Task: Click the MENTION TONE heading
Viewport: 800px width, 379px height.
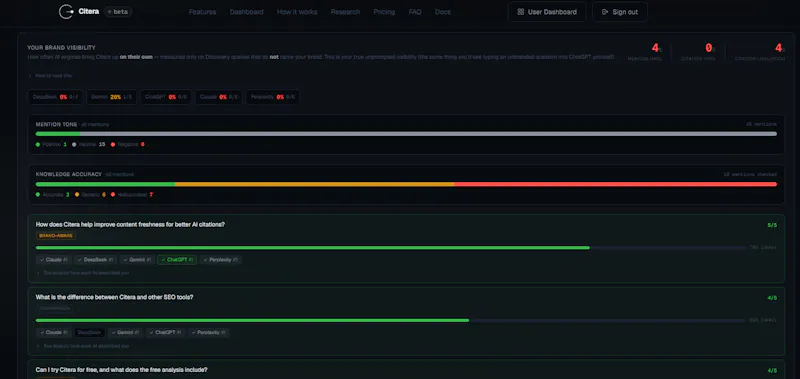Action: pos(56,124)
